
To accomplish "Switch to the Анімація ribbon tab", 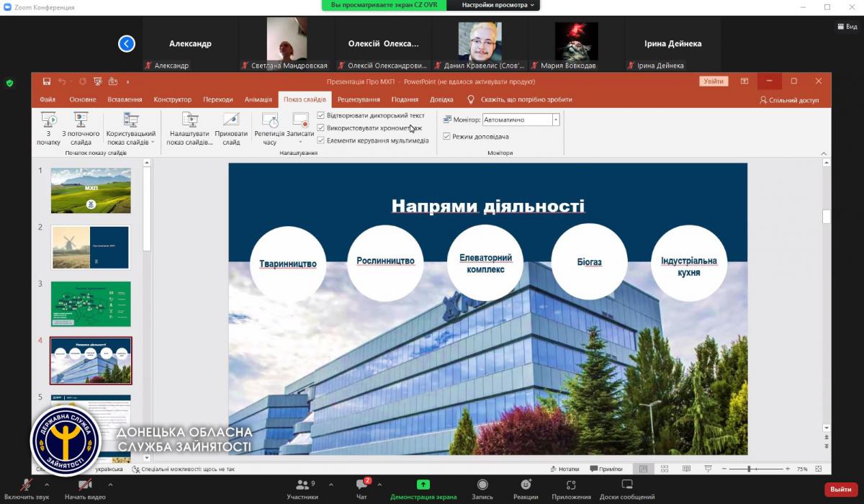I will pos(258,99).
